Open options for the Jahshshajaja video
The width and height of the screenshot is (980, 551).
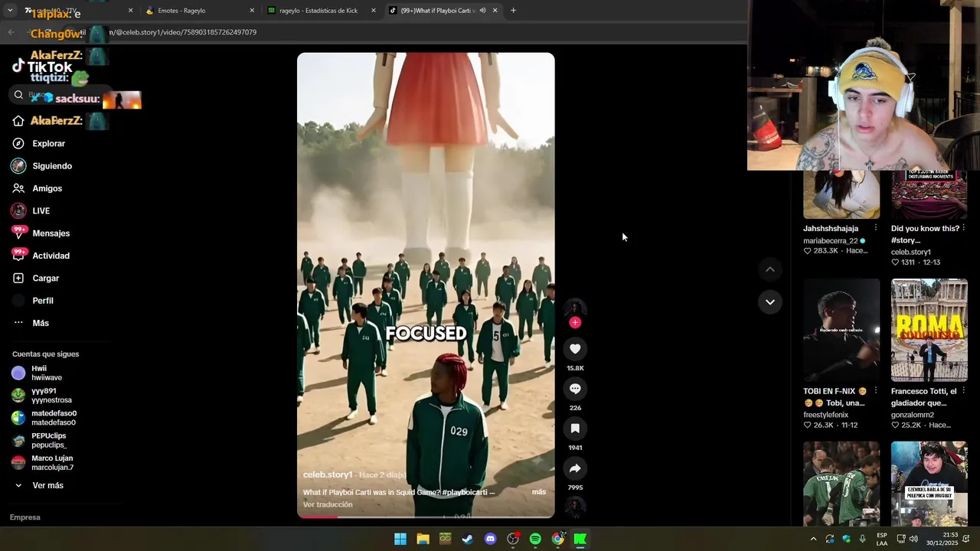(876, 228)
